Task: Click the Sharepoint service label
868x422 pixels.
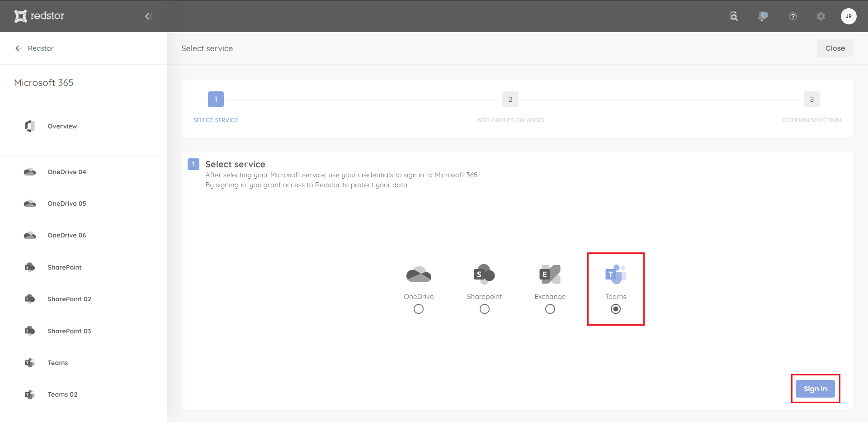Action: pos(484,297)
